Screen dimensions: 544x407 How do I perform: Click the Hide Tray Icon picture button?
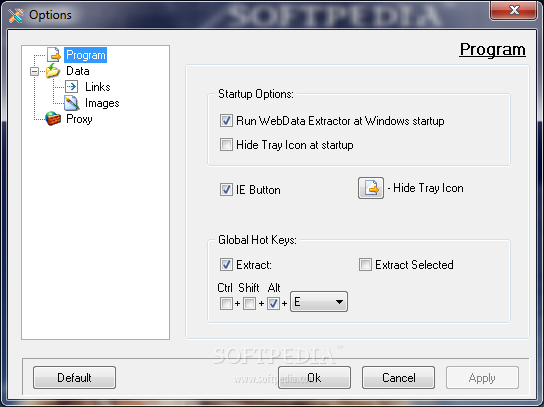[x=371, y=188]
